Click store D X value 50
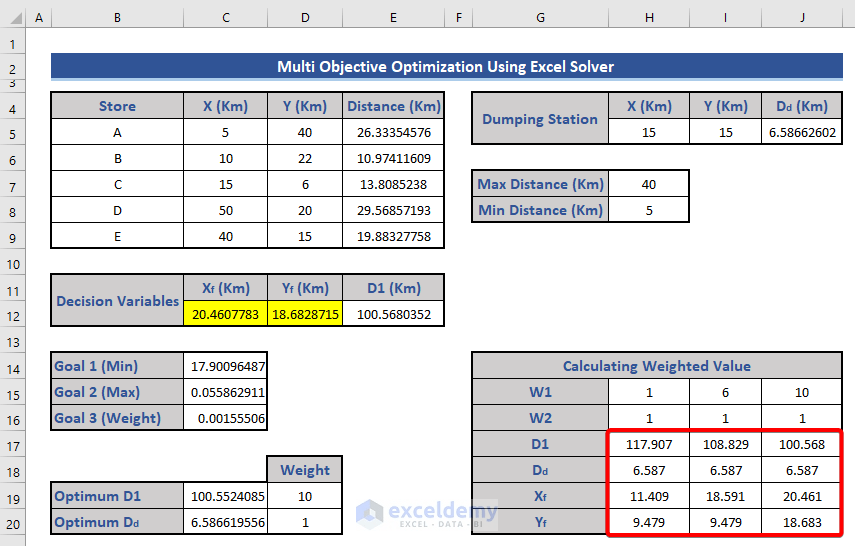855x546 pixels. (x=226, y=211)
